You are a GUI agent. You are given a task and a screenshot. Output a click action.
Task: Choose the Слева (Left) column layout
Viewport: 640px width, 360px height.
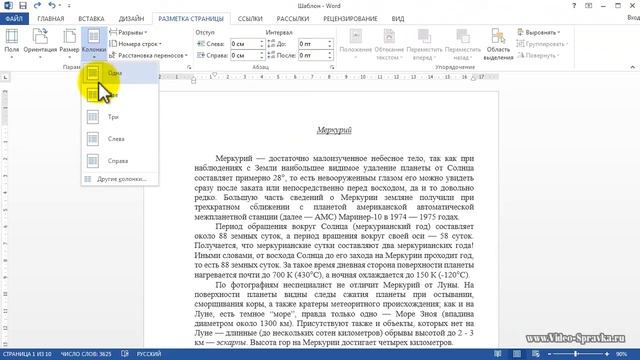tap(120, 139)
